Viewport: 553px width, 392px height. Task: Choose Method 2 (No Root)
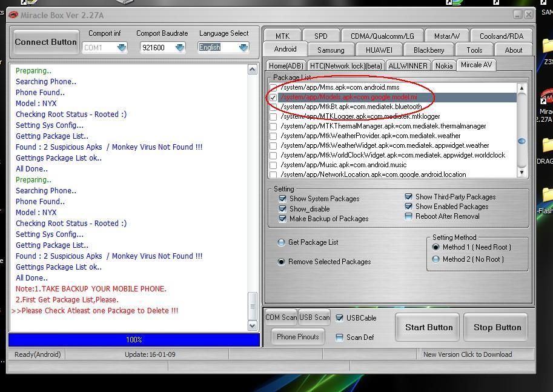tap(435, 259)
